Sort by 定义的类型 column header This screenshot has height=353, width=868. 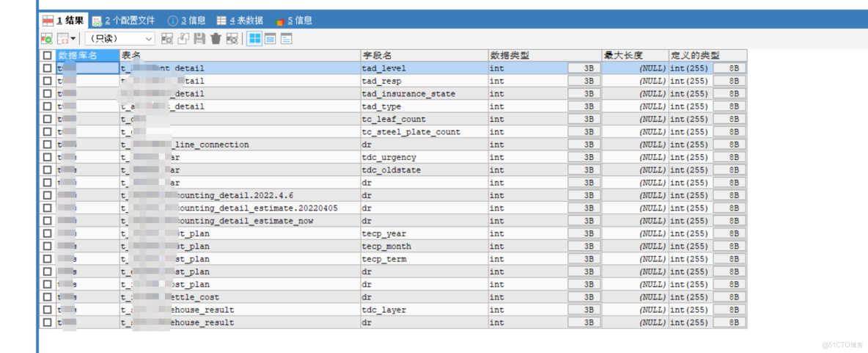point(707,56)
